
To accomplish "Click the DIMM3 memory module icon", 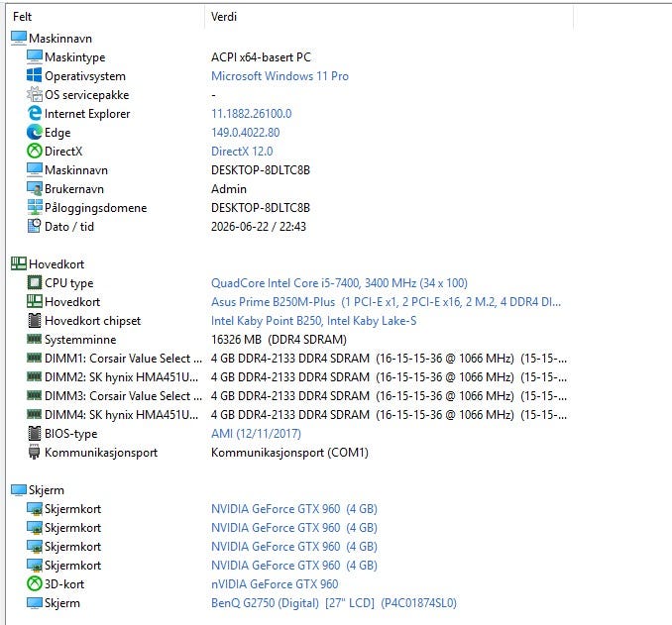I will point(35,395).
